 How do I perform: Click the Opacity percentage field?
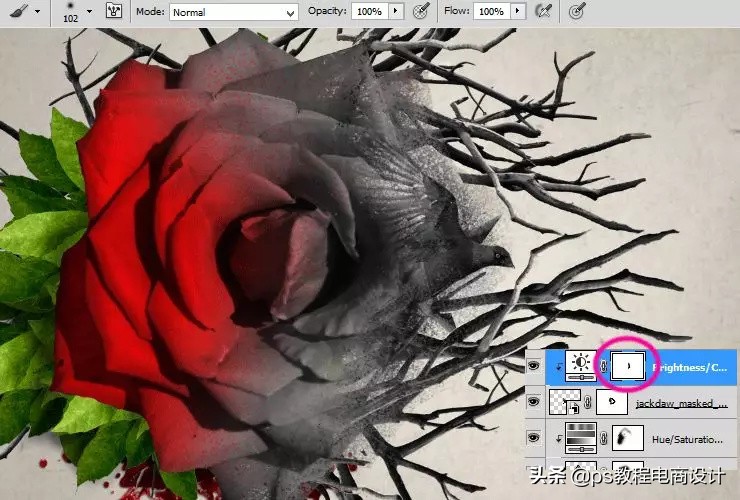[369, 12]
